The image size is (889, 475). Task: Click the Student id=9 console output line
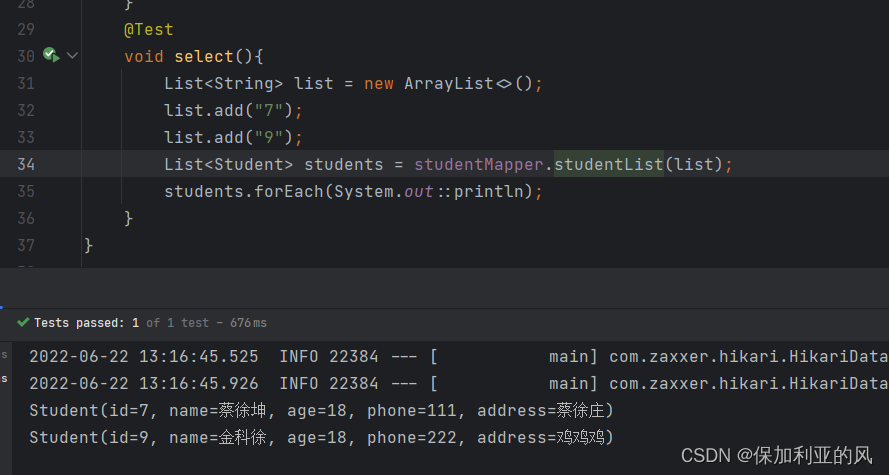tap(320, 437)
